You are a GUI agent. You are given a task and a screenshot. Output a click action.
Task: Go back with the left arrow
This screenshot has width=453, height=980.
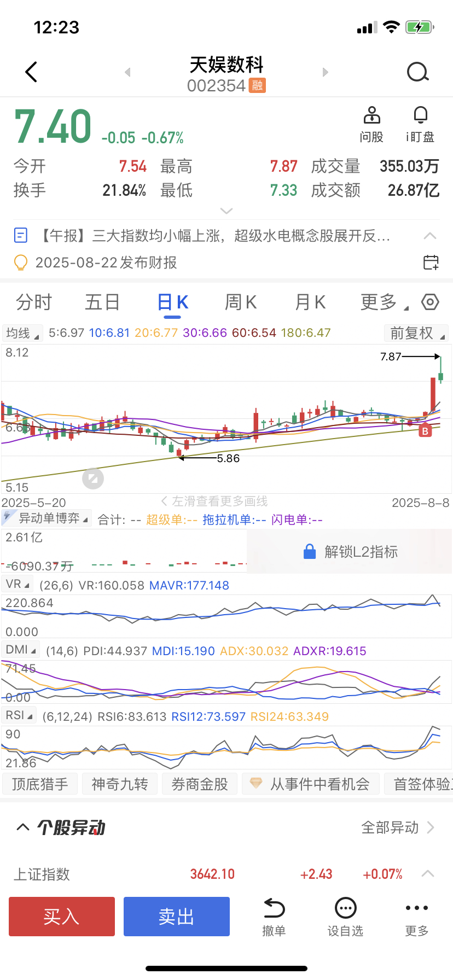(31, 72)
